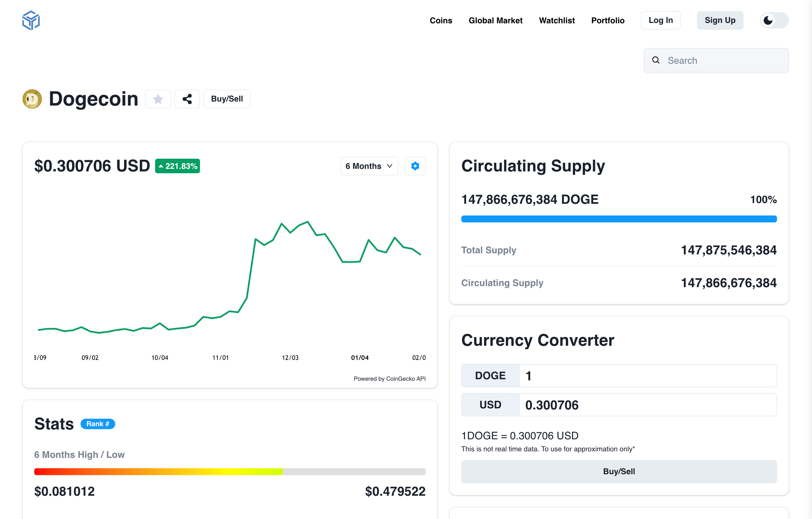This screenshot has width=812, height=519.
Task: Click the 6 Months High/Low range bar
Action: [x=230, y=472]
